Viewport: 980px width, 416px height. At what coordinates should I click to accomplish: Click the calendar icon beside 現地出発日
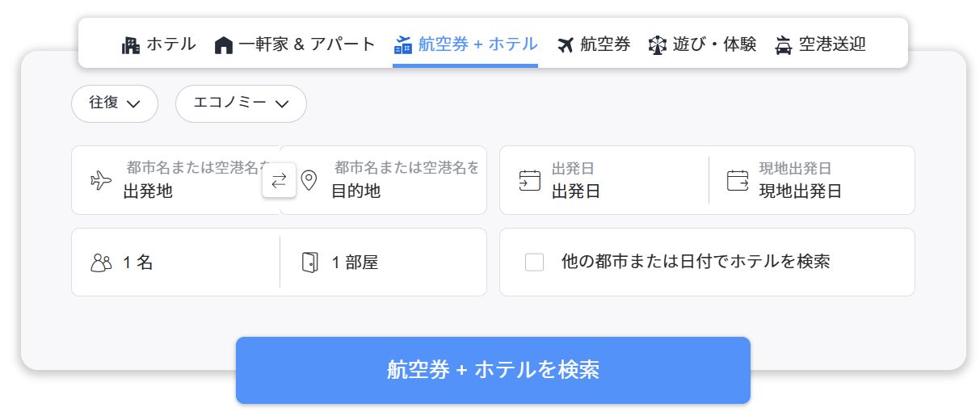coord(738,180)
